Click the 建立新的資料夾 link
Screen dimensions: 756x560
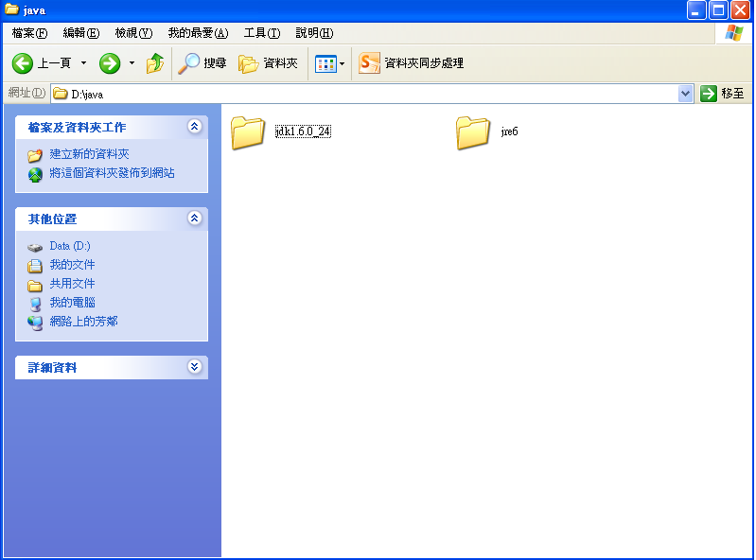point(89,154)
